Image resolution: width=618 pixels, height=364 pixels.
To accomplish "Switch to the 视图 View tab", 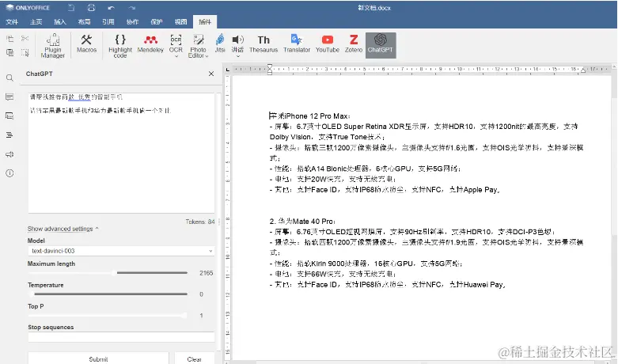I will coord(180,22).
